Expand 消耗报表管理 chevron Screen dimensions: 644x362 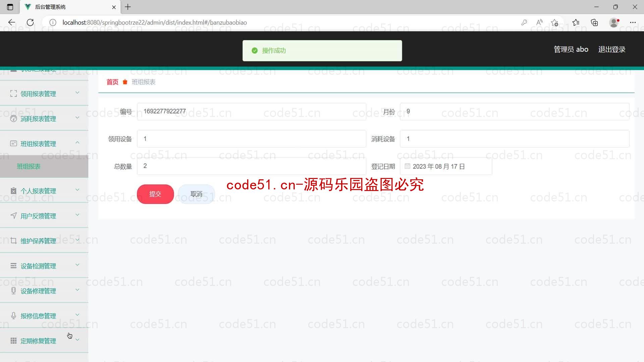click(77, 117)
